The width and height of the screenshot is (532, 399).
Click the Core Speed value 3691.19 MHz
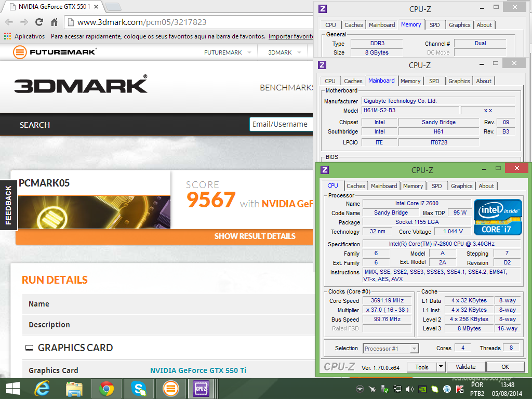(387, 301)
